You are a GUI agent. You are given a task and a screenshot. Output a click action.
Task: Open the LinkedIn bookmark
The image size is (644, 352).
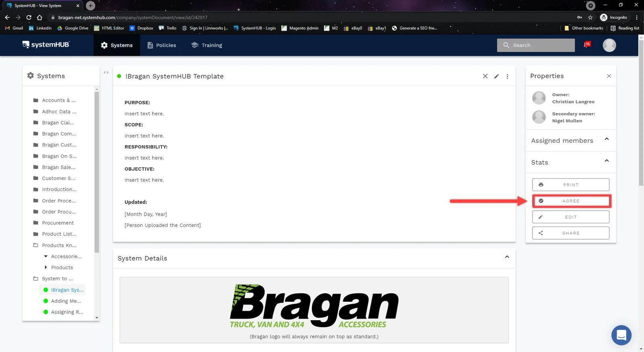click(x=40, y=28)
